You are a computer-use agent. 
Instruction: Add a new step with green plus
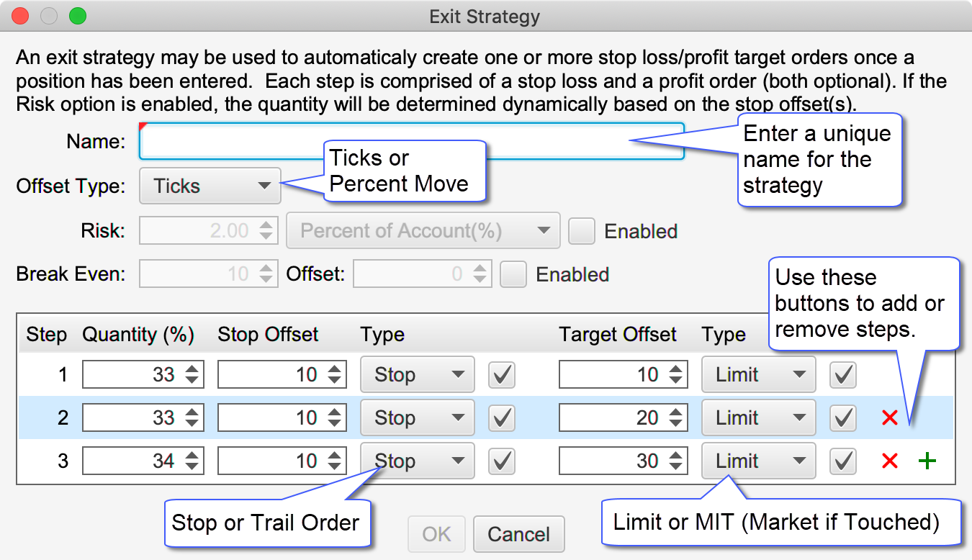[927, 461]
